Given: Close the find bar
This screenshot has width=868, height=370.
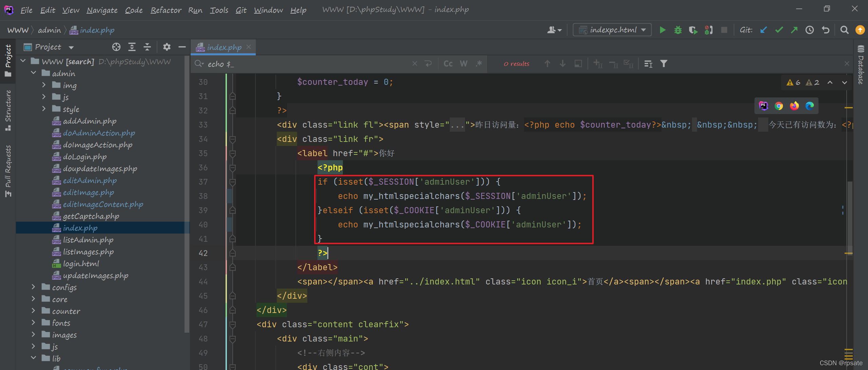Looking at the screenshot, I should (847, 64).
